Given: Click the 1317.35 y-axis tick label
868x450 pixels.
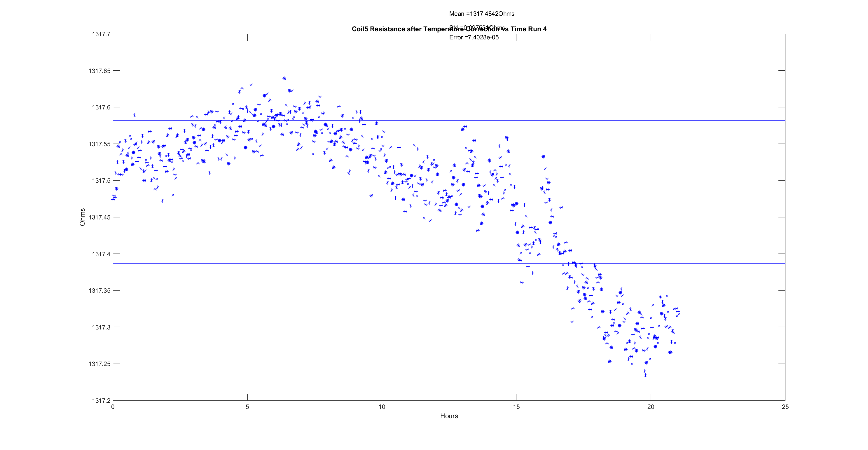Looking at the screenshot, I should coord(99,291).
